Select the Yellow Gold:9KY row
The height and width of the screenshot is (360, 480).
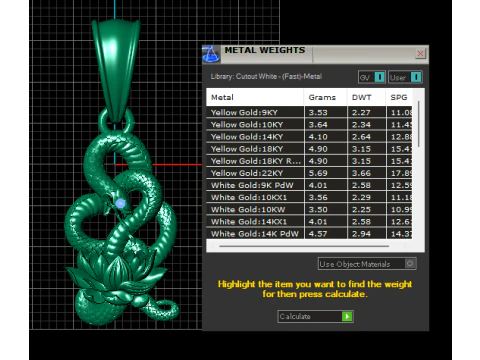[x=309, y=112]
